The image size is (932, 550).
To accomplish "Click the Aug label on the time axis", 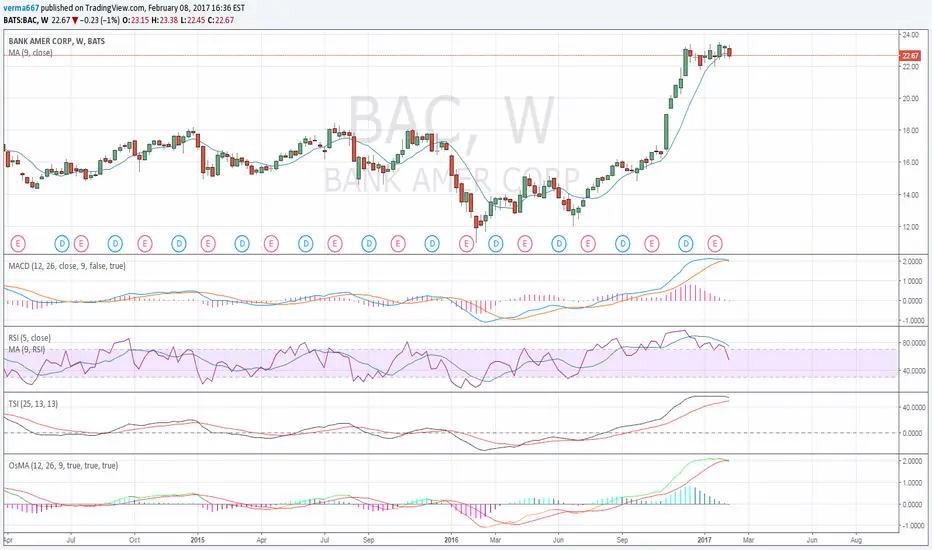I will 856,540.
